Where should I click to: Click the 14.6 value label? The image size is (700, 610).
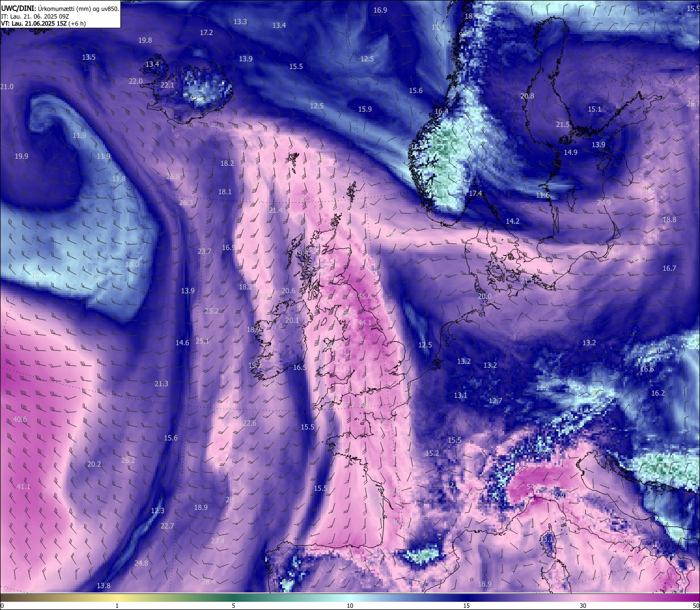[x=182, y=343]
